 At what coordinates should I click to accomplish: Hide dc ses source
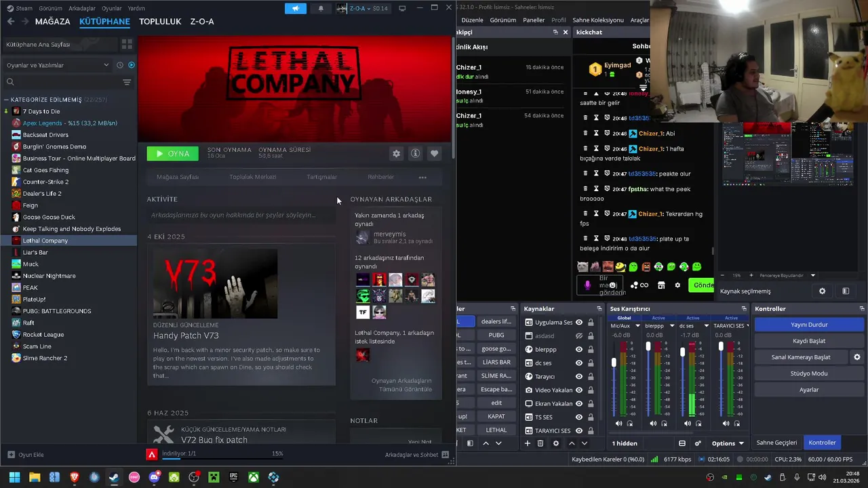click(579, 363)
